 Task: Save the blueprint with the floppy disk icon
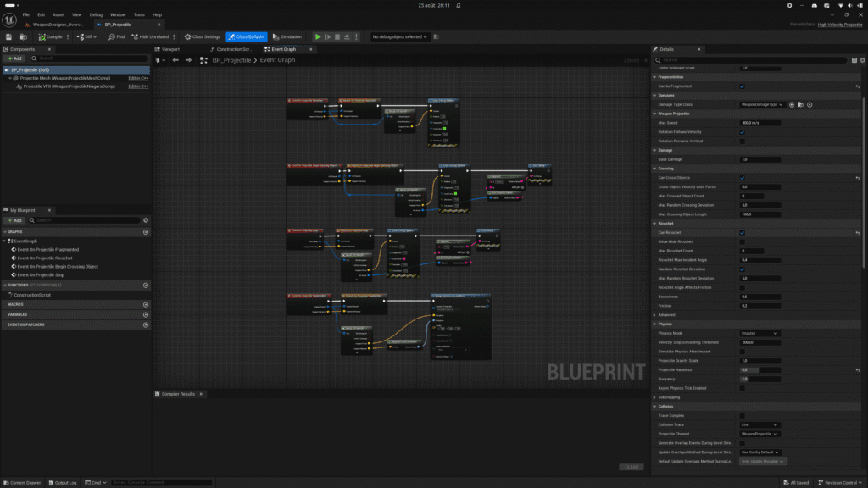8,37
